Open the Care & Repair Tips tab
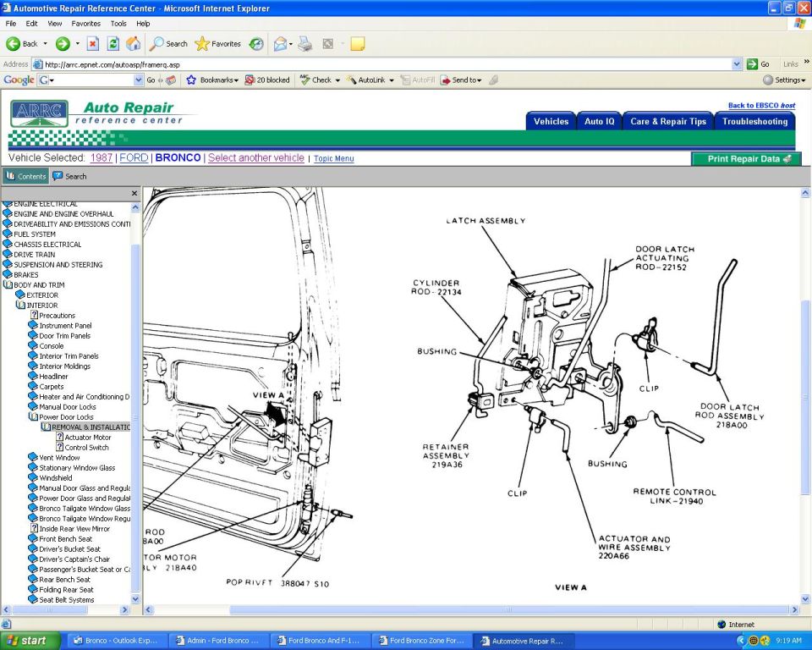 tap(668, 121)
